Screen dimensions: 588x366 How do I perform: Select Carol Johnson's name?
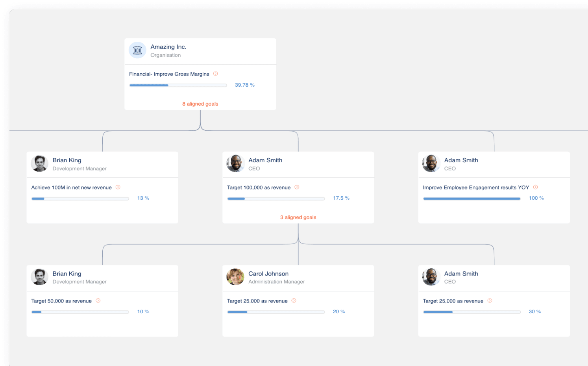pos(268,274)
